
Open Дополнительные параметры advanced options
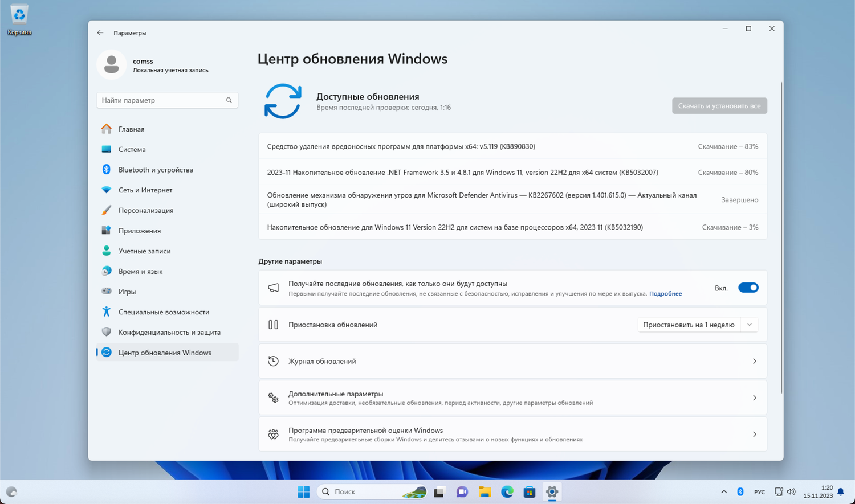(512, 398)
